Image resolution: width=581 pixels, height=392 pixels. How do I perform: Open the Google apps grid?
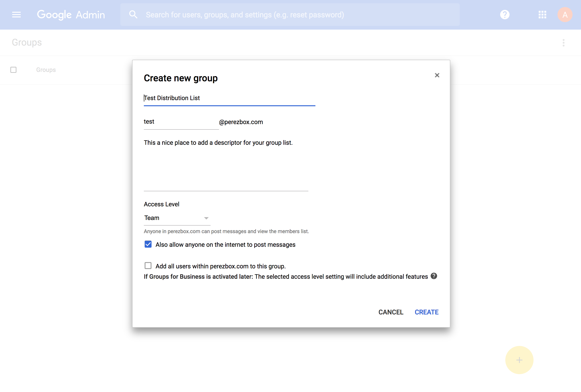coord(542,15)
